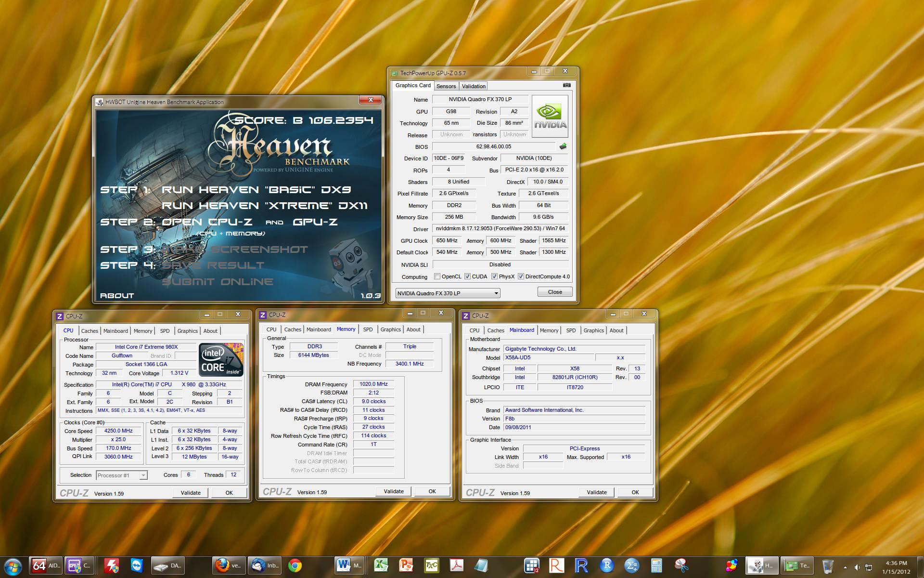The height and width of the screenshot is (578, 924).
Task: Toggle the CUDA checkbox in GPU-Z
Action: 467,276
